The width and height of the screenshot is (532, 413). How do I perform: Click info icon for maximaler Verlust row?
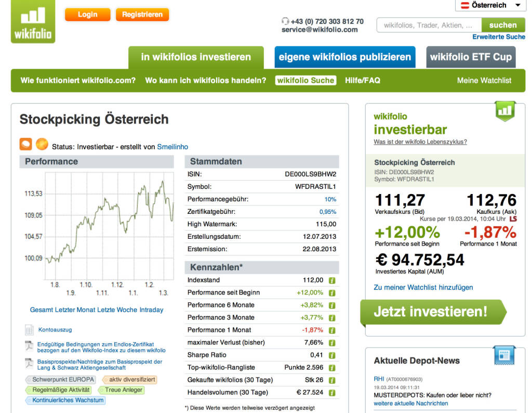332,343
